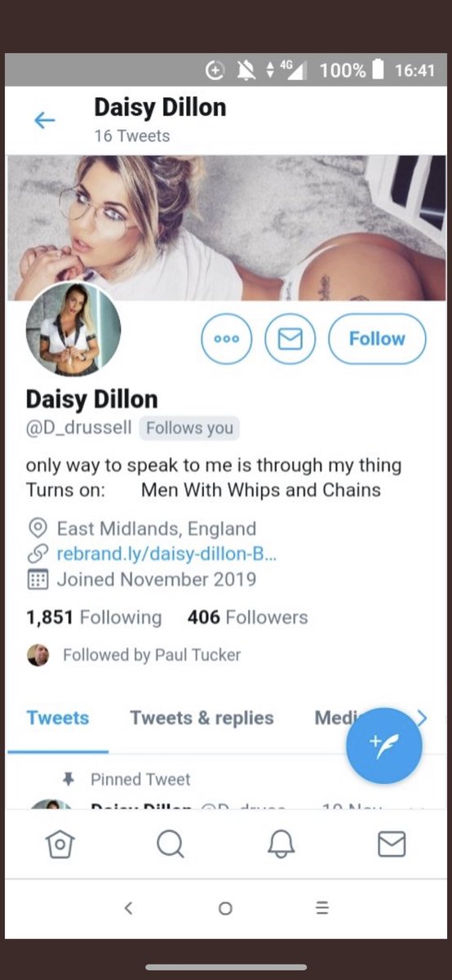Tap Android recent apps menu button
The width and height of the screenshot is (452, 980).
click(x=322, y=907)
